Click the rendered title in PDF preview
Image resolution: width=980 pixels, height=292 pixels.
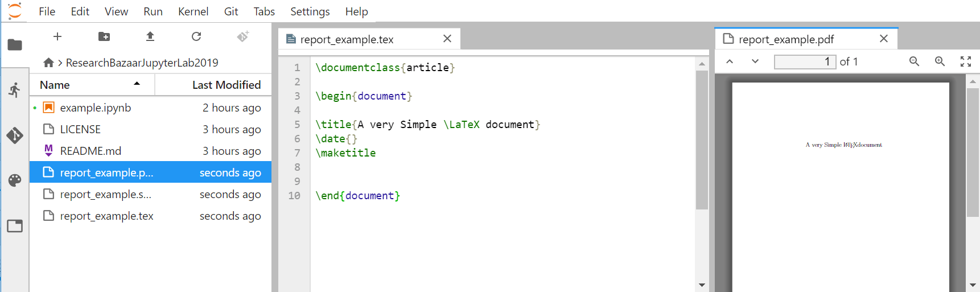tap(844, 145)
